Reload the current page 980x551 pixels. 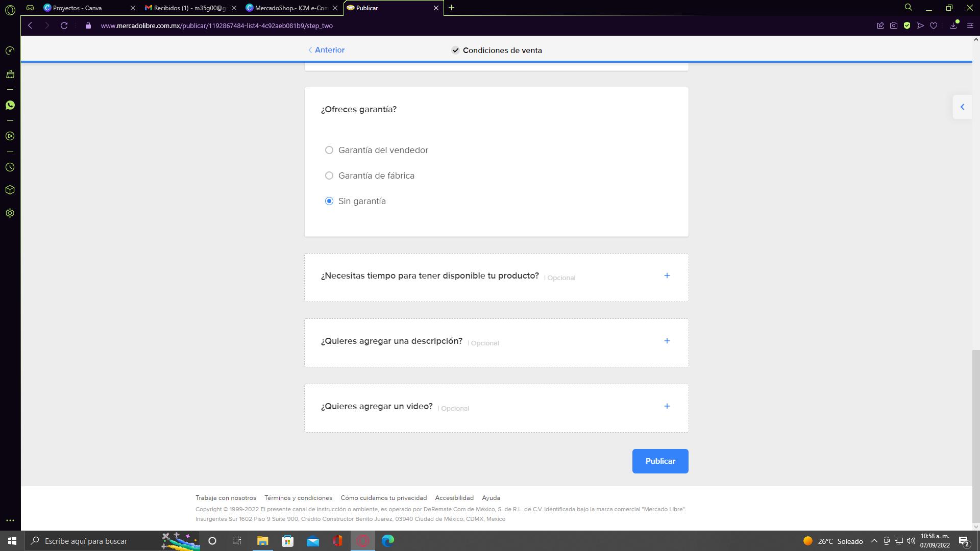point(64,26)
